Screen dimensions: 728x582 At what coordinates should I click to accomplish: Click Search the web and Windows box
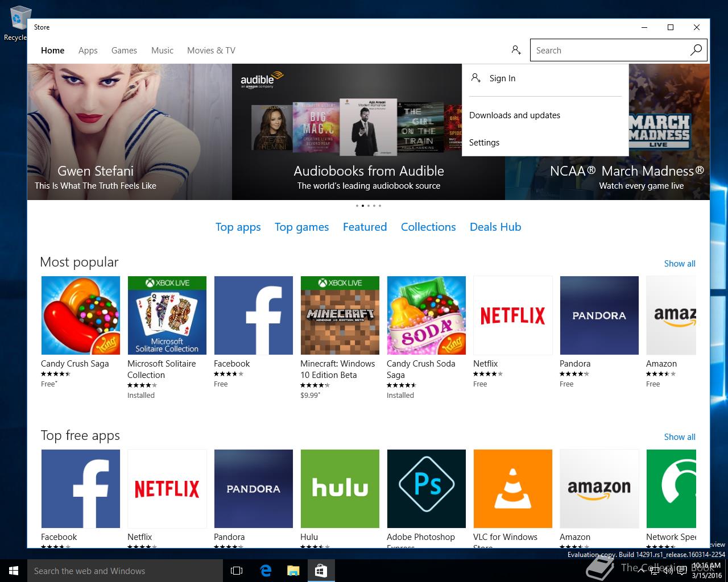(125, 571)
